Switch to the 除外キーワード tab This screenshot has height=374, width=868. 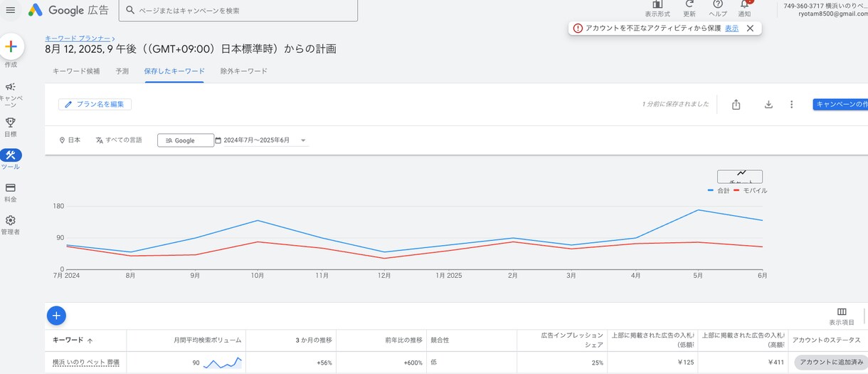tap(244, 71)
